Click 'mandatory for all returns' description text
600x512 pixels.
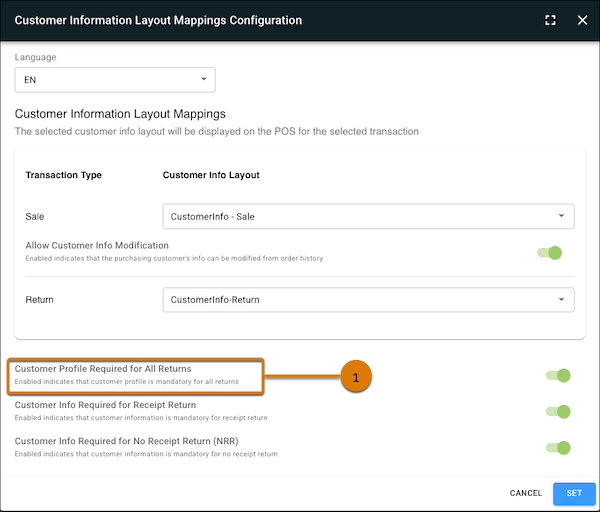(127, 382)
